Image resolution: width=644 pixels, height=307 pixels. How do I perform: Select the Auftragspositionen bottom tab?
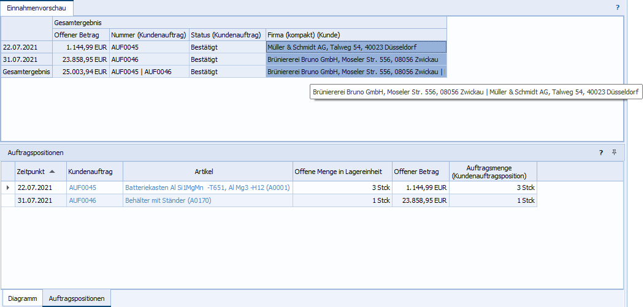(x=77, y=298)
